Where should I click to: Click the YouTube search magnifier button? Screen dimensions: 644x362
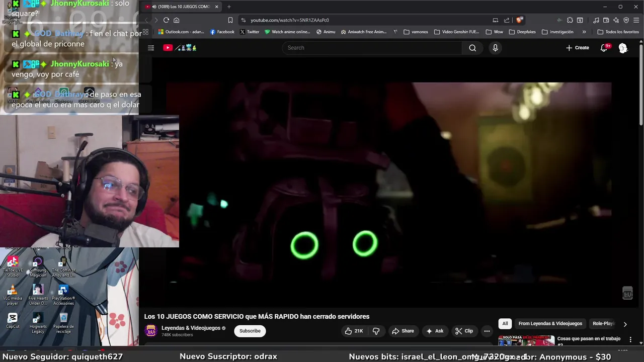click(472, 48)
